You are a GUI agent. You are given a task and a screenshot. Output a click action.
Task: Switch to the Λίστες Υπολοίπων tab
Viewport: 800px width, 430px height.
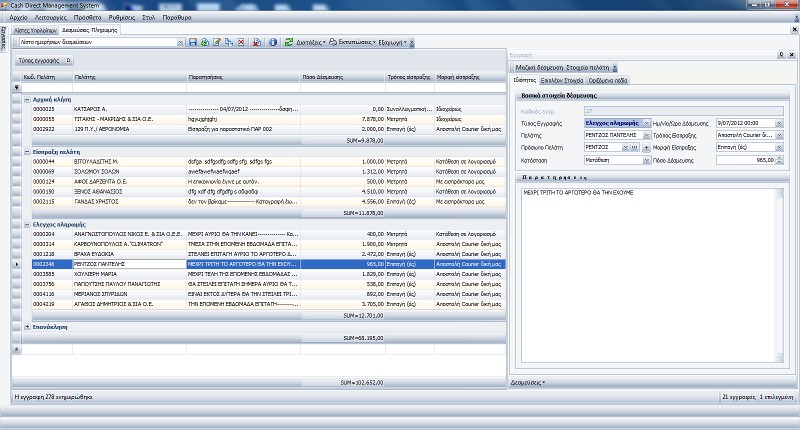[36, 30]
